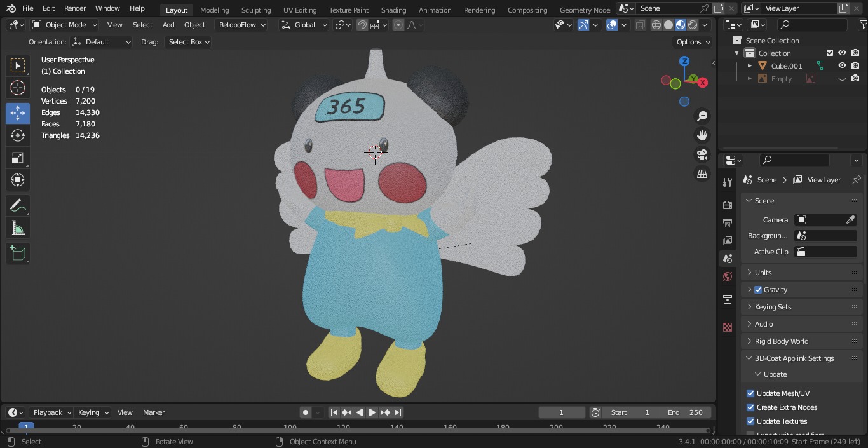Open the Render properties tab
Image resolution: width=868 pixels, height=448 pixels.
pyautogui.click(x=728, y=205)
